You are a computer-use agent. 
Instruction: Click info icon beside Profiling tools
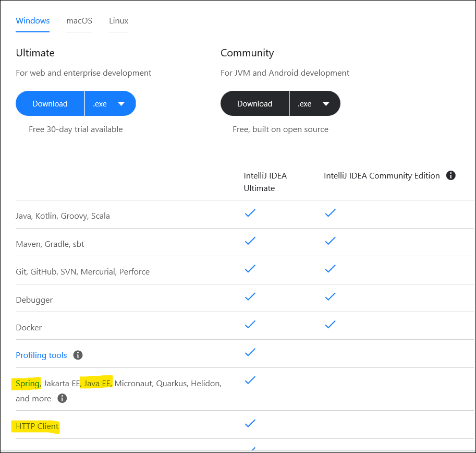(78, 355)
